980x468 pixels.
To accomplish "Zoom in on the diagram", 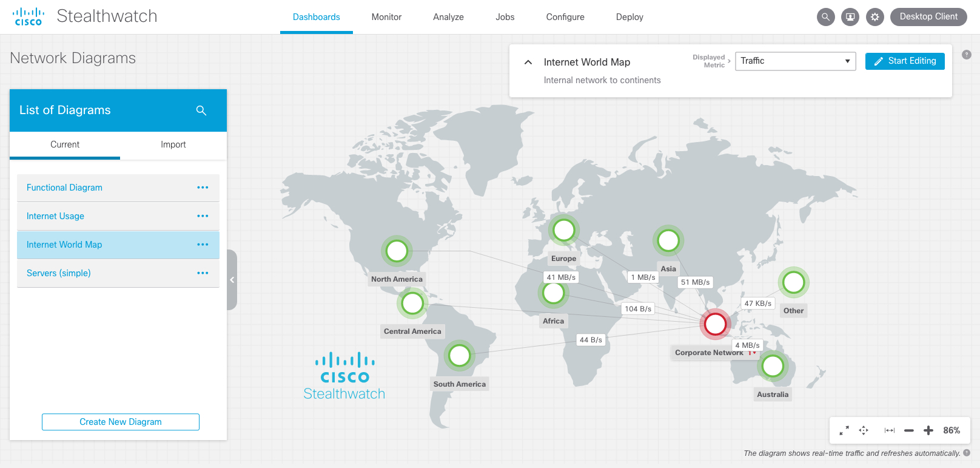I will coord(928,430).
